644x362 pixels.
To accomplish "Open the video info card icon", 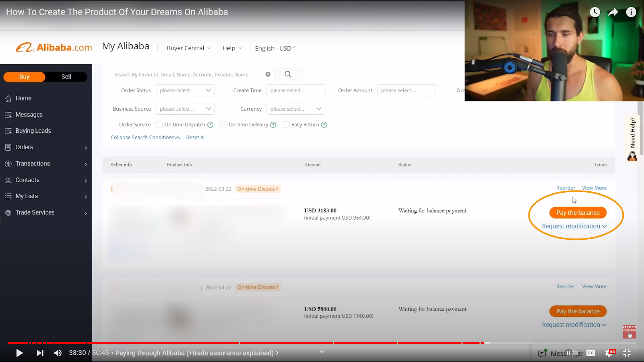I will point(631,12).
